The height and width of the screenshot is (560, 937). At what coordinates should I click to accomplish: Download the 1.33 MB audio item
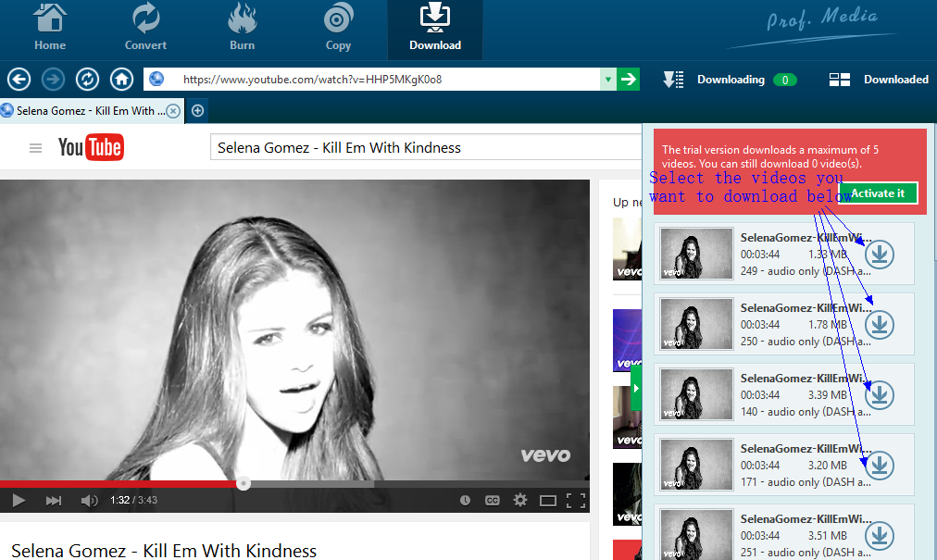(880, 255)
